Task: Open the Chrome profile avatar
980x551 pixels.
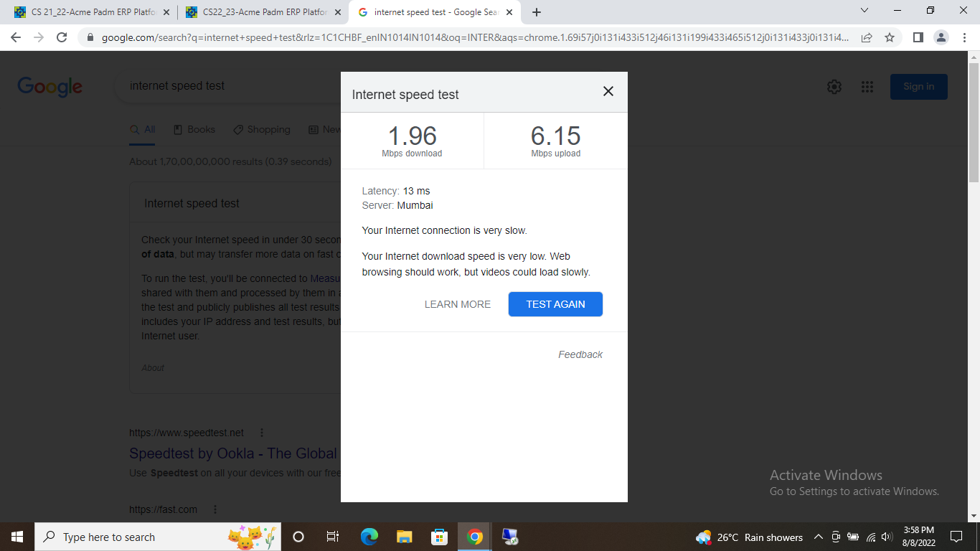Action: coord(941,37)
